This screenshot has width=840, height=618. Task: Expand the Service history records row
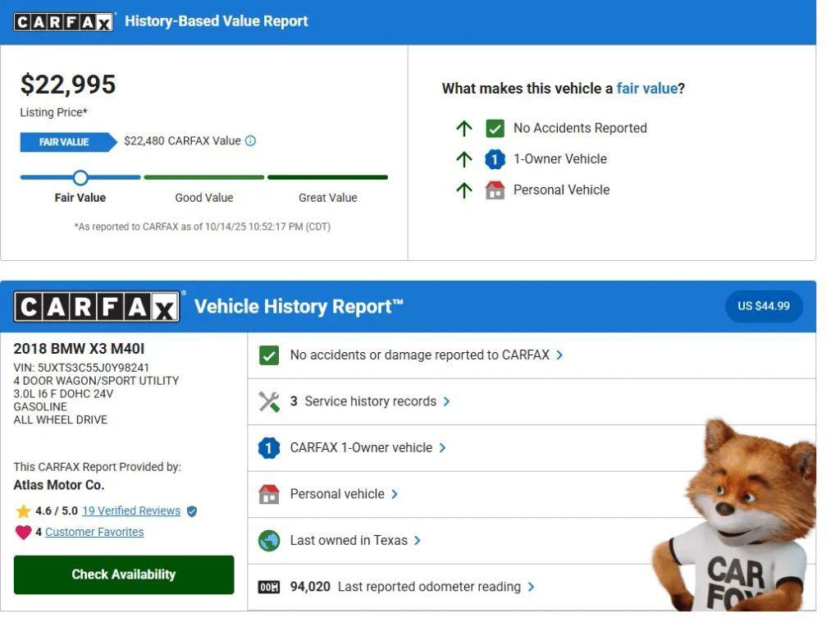click(447, 401)
